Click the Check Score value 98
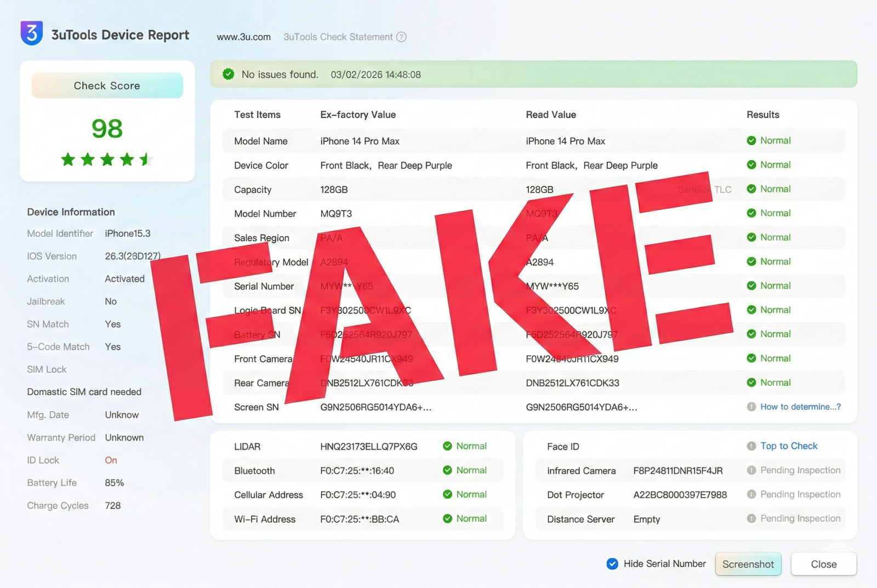877x588 pixels. (107, 129)
